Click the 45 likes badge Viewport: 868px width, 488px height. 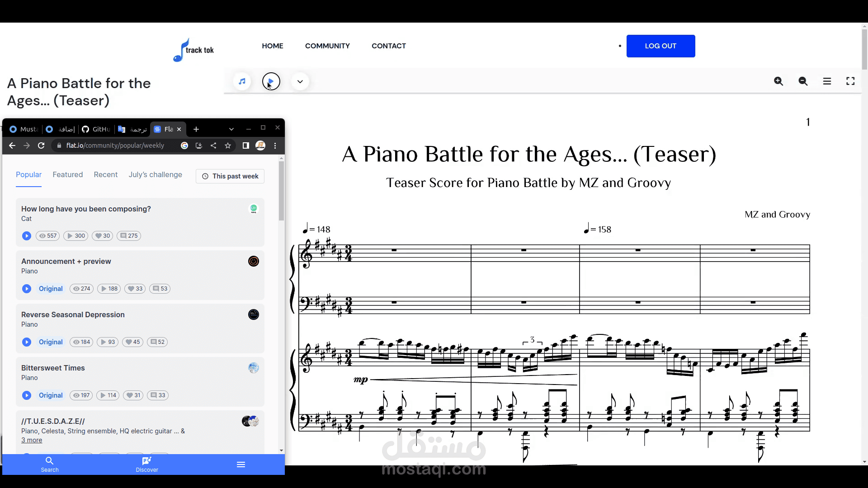click(x=132, y=342)
